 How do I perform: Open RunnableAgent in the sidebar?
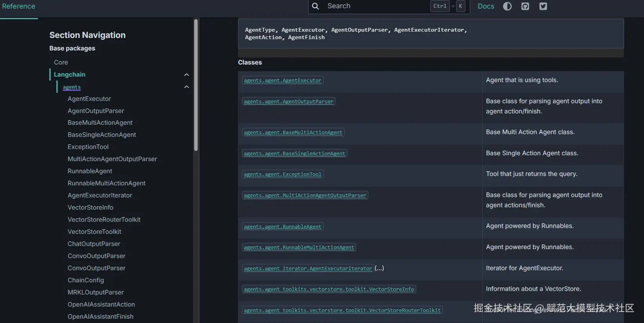(x=90, y=171)
